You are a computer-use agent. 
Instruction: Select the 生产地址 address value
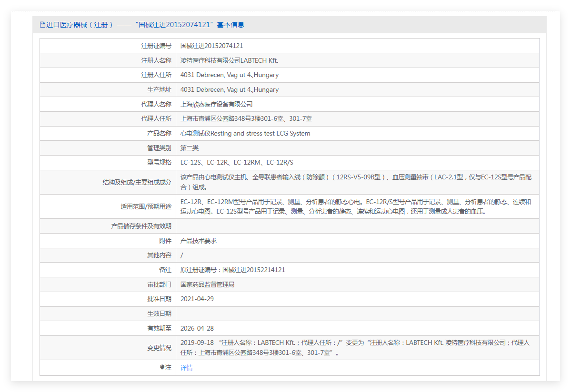pos(230,89)
